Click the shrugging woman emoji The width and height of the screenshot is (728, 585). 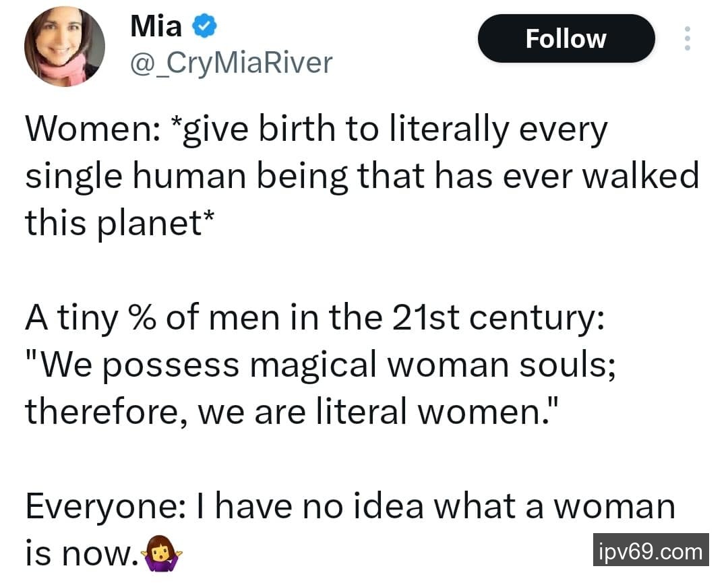click(162, 555)
